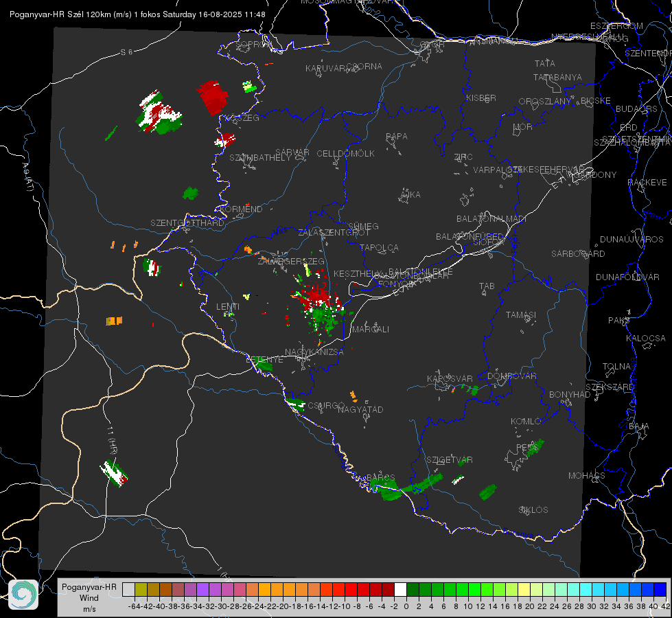
Task: Click the ZIRC city label
Action: click(463, 157)
